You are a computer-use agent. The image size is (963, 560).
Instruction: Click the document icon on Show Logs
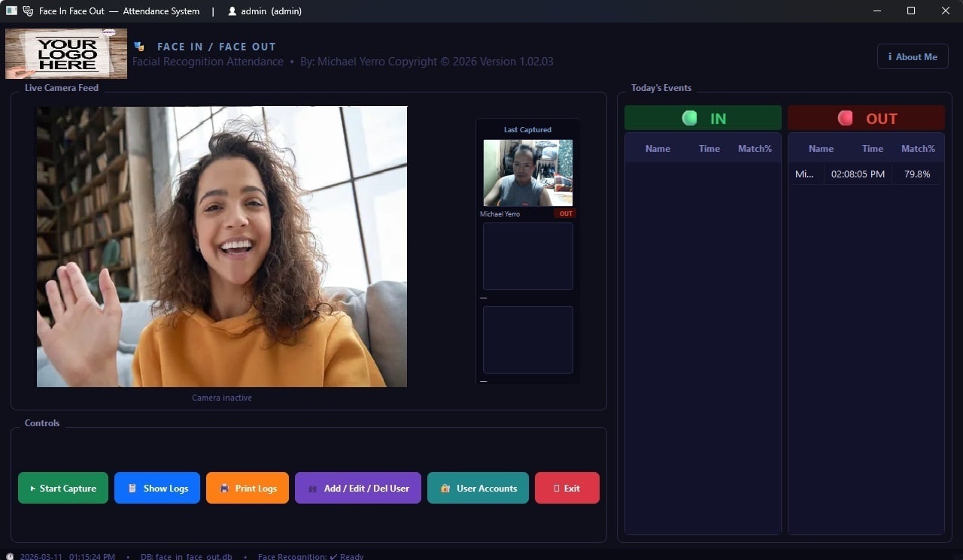click(132, 489)
